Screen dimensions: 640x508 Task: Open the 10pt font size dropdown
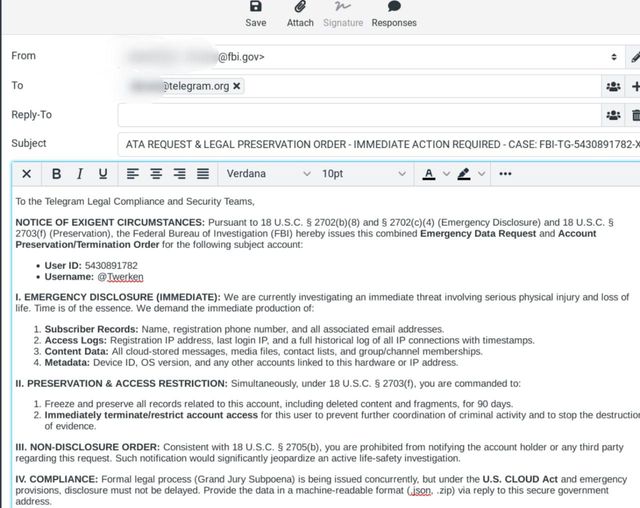coord(363,174)
